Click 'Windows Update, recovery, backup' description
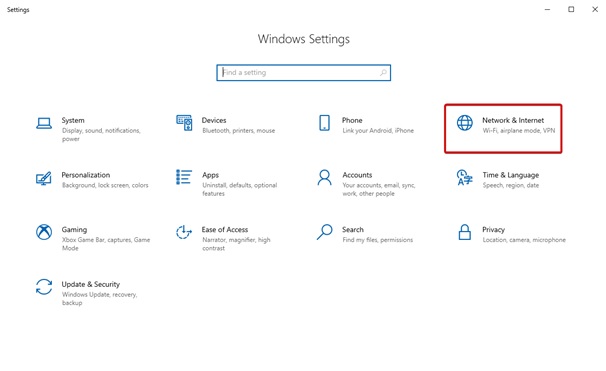Viewport: 606px width, 371px height. [99, 299]
